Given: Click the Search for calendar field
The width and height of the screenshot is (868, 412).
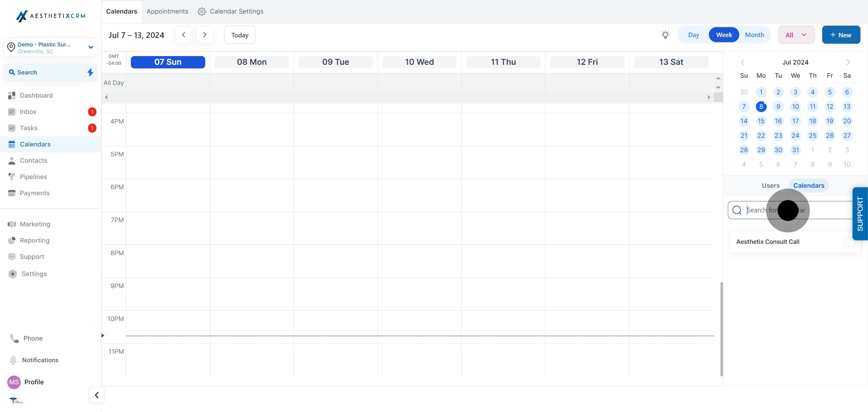Looking at the screenshot, I should pos(790,210).
